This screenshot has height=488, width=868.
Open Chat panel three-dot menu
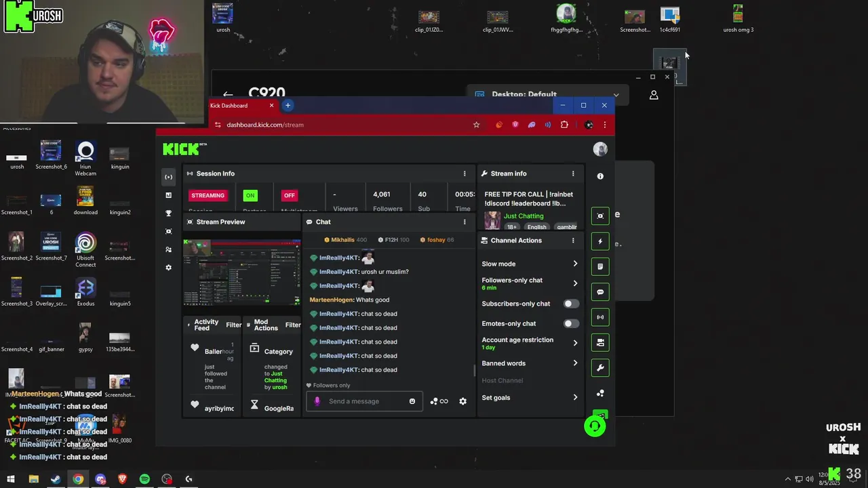coord(465,222)
